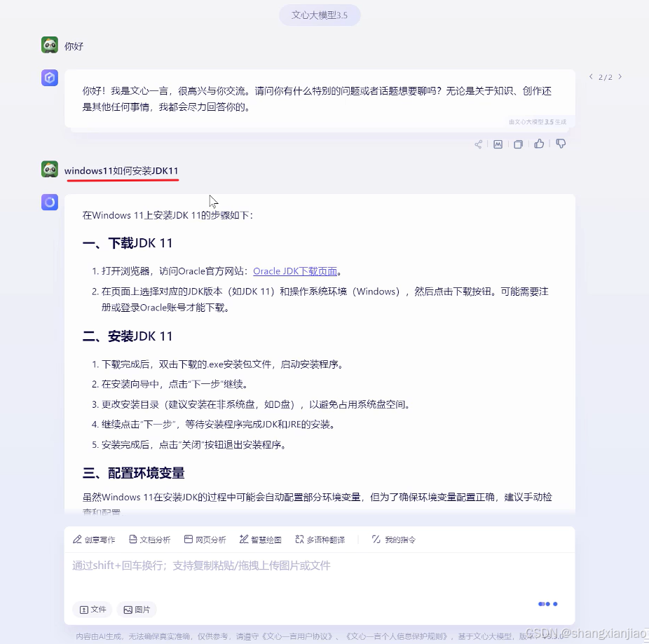649x644 pixels.
Task: Go to the next answer version arrow
Action: [620, 76]
